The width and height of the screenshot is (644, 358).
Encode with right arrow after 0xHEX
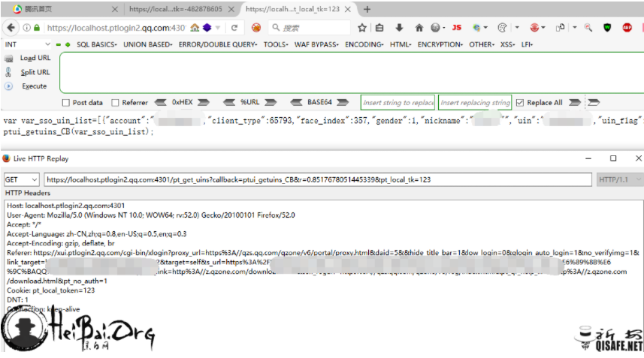coord(204,102)
